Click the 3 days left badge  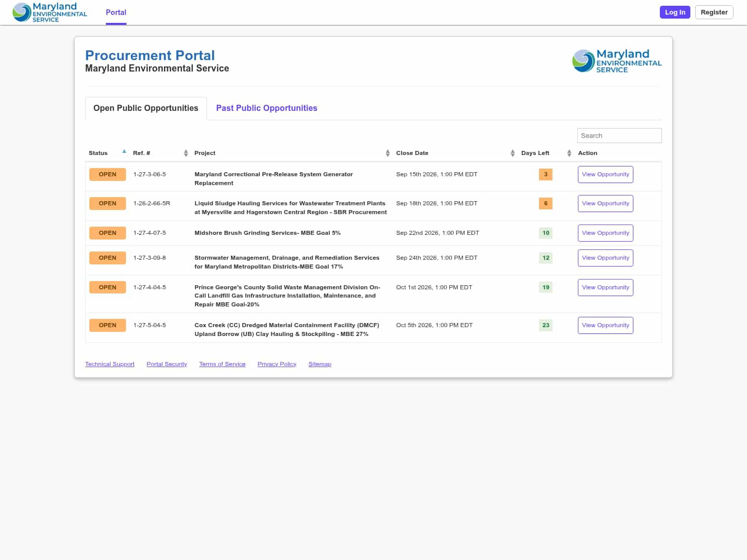point(546,175)
